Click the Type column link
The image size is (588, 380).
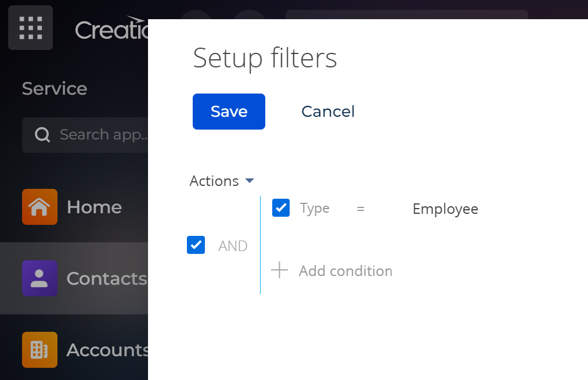coord(314,208)
